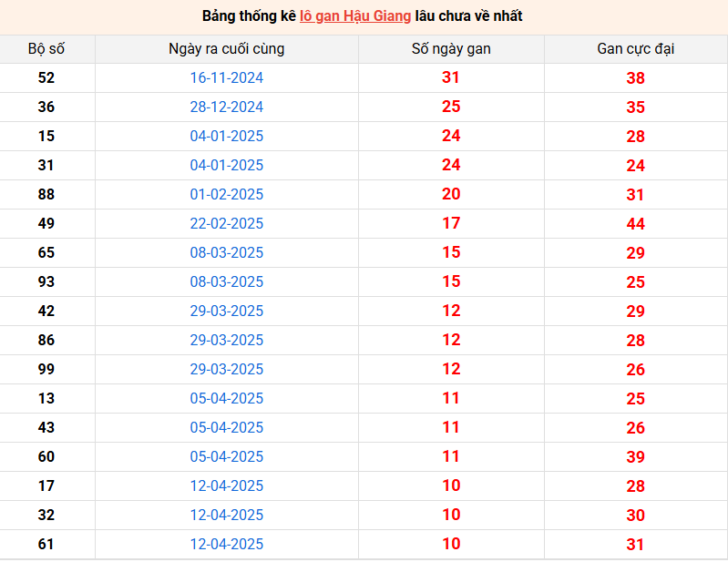Click number 52 in the Bộ số column
The height and width of the screenshot is (562, 728).
click(x=46, y=78)
